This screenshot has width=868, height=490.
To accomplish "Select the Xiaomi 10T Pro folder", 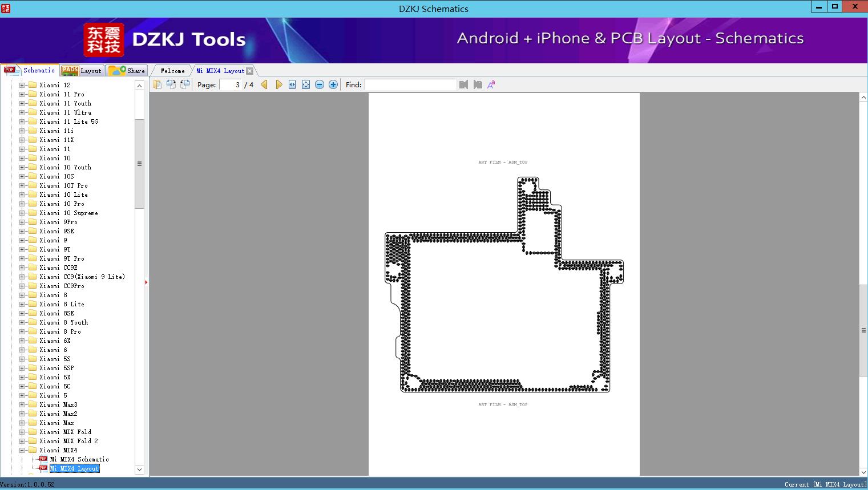I will tap(64, 185).
